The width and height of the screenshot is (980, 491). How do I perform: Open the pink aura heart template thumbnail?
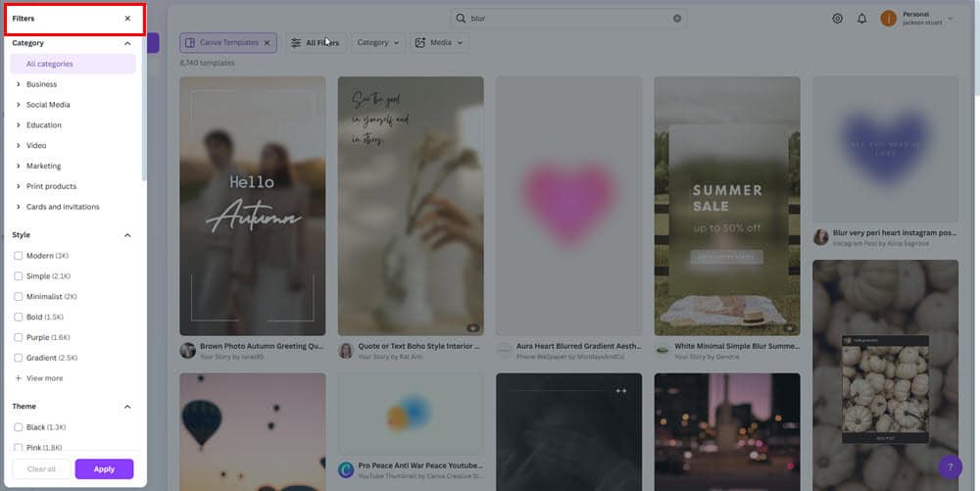tap(568, 206)
